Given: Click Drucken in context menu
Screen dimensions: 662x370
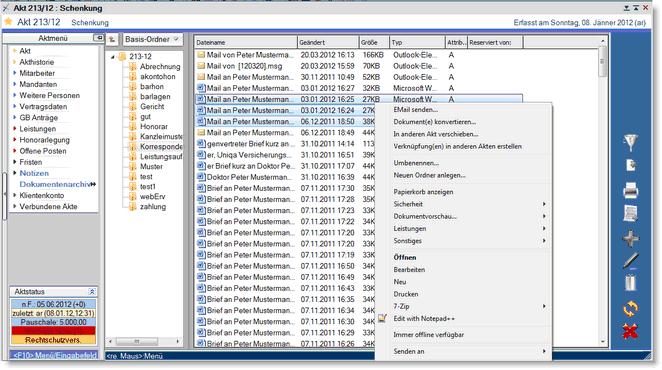Looking at the screenshot, I should click(x=406, y=294).
